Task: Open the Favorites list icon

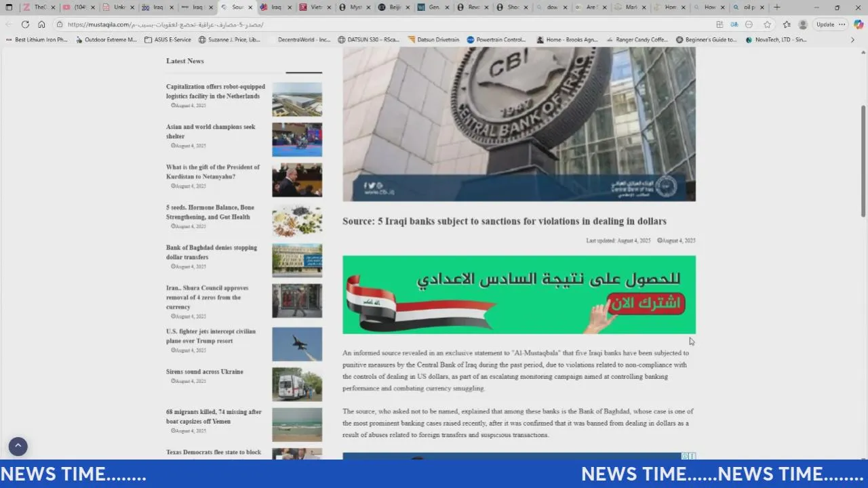Action: [x=787, y=24]
